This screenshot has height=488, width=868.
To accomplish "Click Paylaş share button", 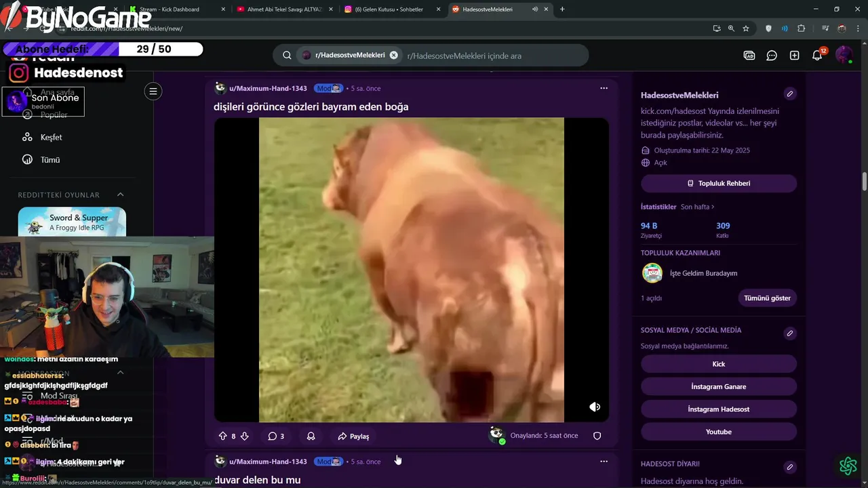I will coord(353,436).
